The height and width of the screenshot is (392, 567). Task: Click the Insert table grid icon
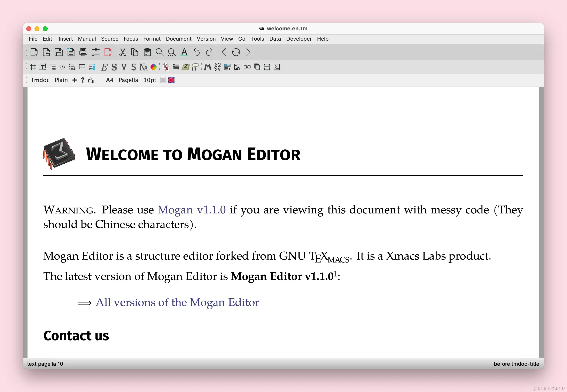tap(227, 67)
